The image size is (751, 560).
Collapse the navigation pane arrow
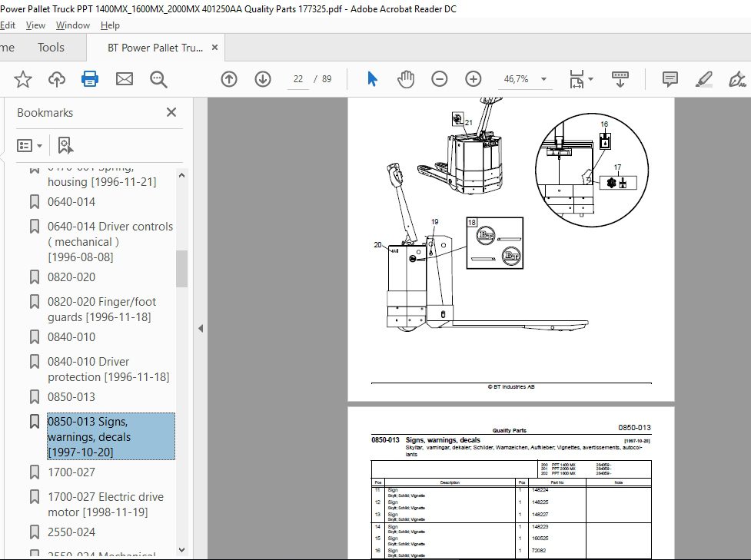tap(201, 328)
